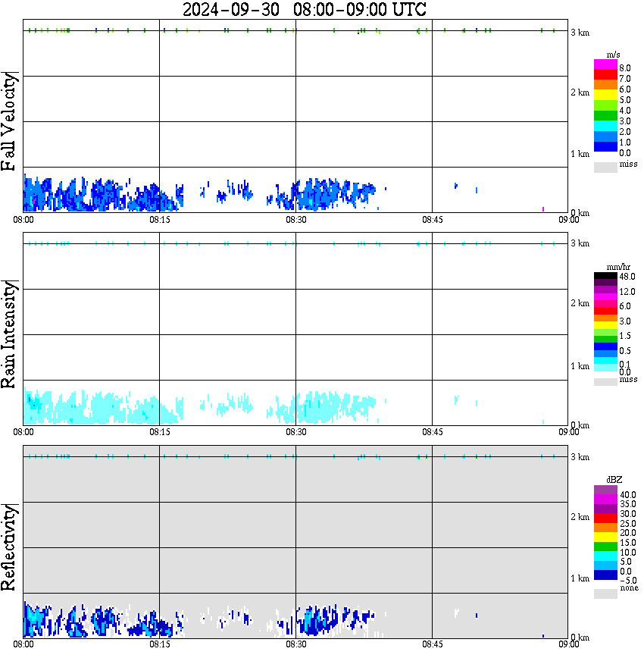
Task: Click the "48.0" value in the mm/hr legend
Action: [627, 277]
